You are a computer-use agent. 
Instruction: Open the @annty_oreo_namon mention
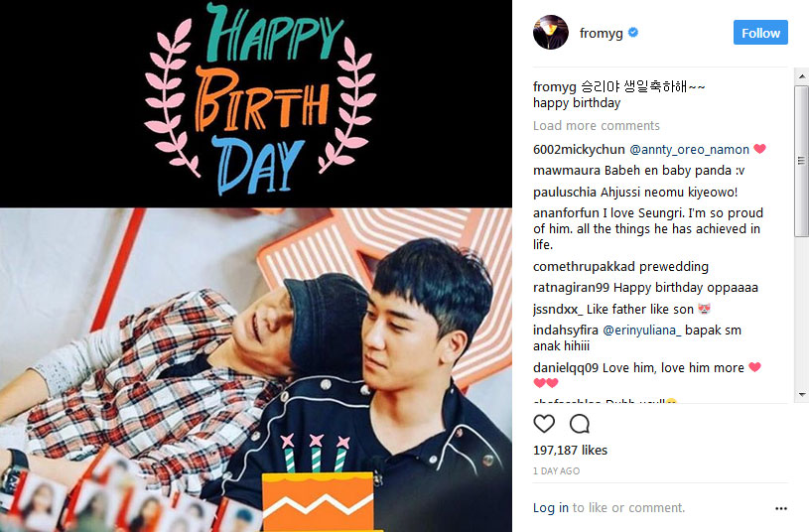(689, 150)
